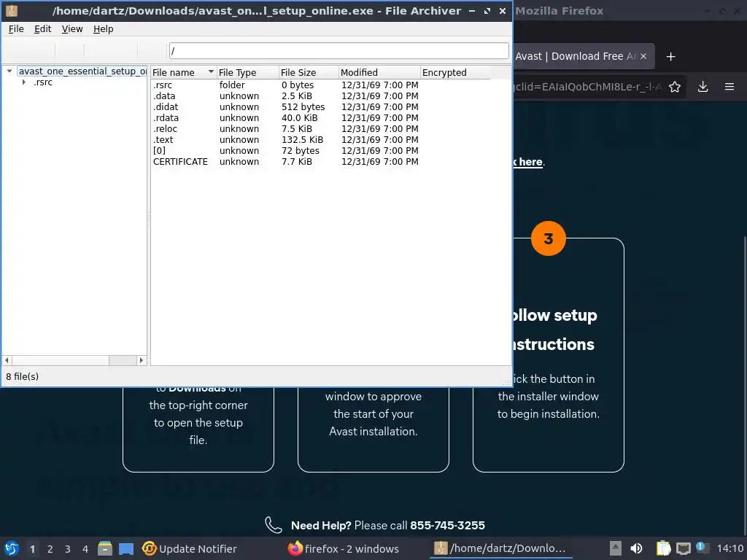The height and width of the screenshot is (560, 747).
Task: Open a new Firefox tab
Action: 671,57
